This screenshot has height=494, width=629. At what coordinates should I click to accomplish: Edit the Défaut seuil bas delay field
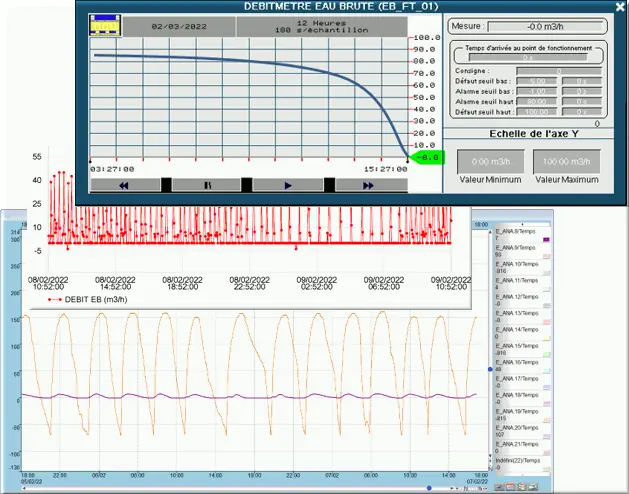tap(582, 81)
